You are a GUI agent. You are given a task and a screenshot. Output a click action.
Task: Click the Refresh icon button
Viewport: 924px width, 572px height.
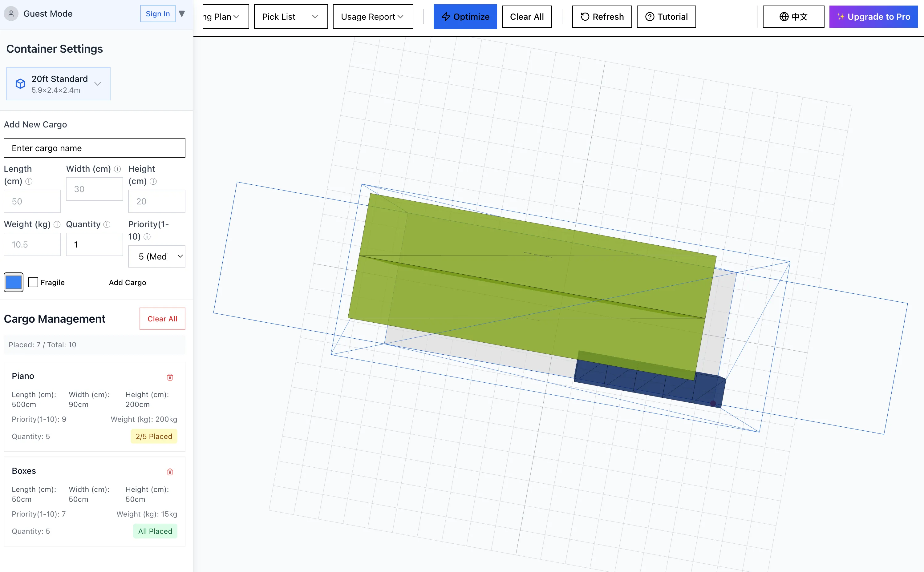coord(584,16)
